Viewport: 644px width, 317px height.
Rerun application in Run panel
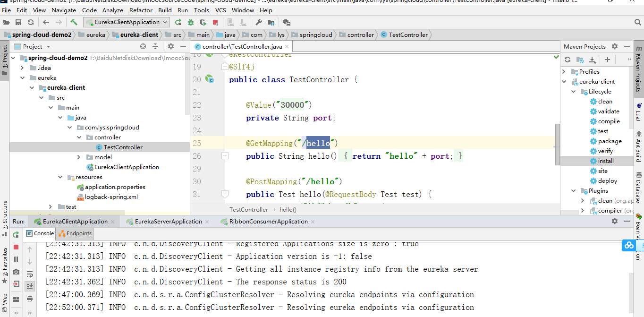pos(16,234)
